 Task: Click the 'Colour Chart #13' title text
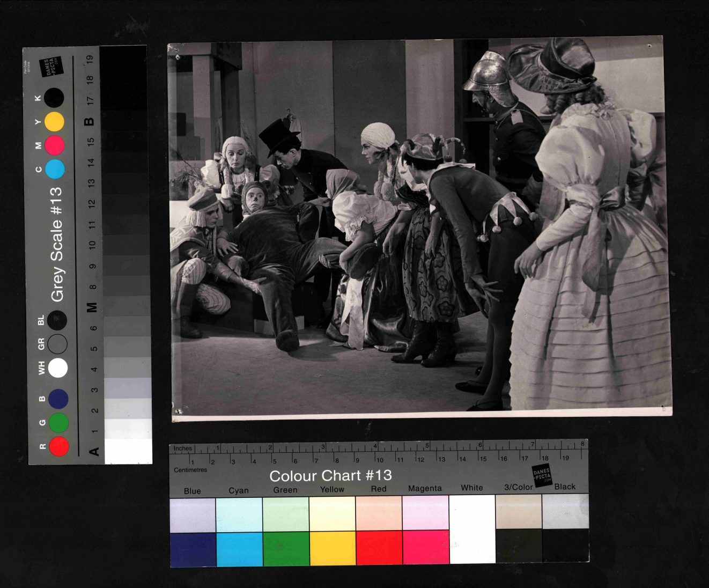click(330, 476)
